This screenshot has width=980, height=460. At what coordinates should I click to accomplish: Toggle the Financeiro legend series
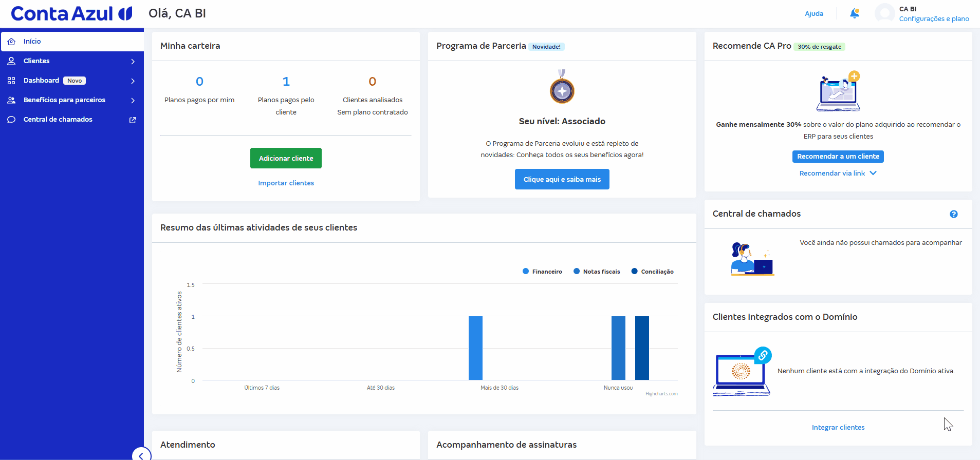(542, 272)
